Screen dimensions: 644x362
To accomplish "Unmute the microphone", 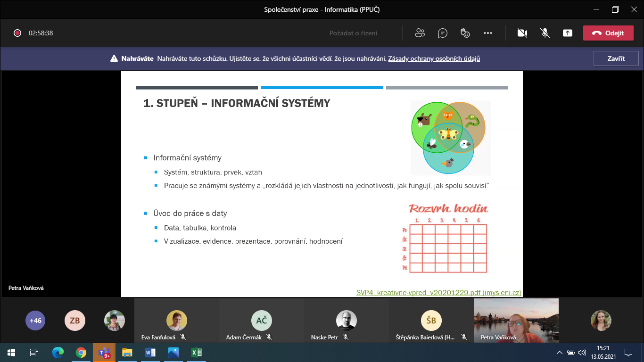I will point(545,33).
